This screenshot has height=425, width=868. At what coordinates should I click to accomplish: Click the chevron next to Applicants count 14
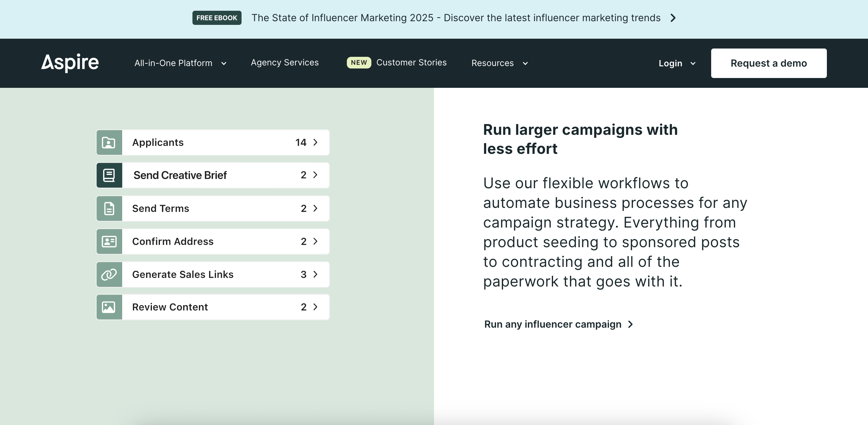(x=316, y=142)
